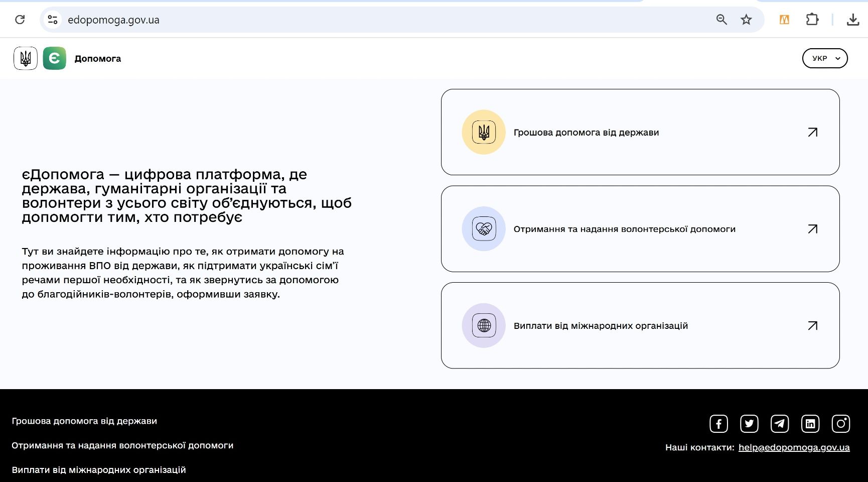
Task: Open the Telegram channel icon
Action: coord(780,424)
